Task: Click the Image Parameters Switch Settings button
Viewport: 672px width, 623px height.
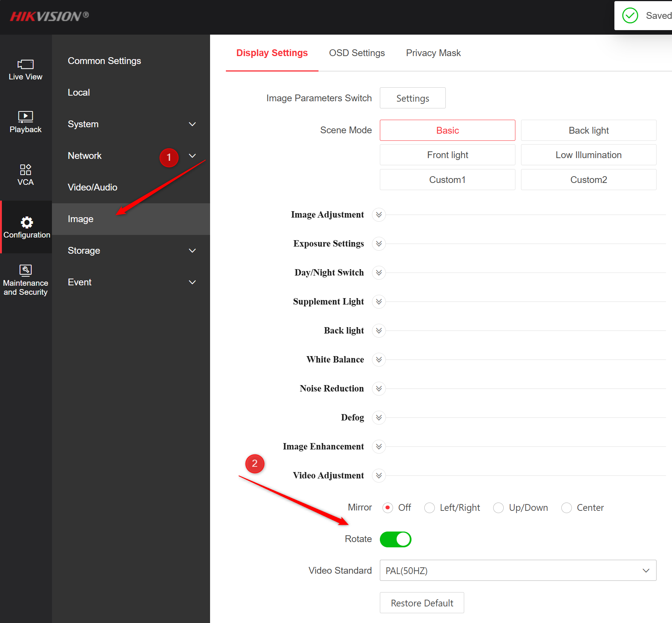Action: tap(413, 98)
